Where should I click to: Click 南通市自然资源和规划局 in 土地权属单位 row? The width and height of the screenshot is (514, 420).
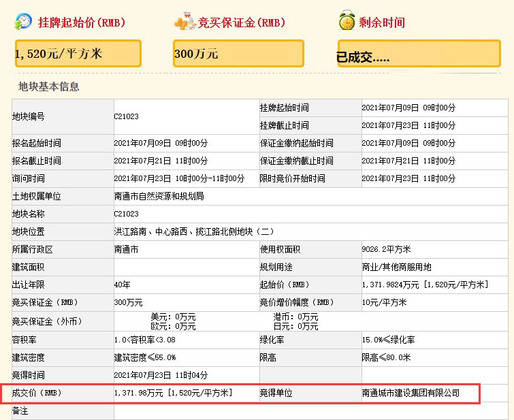click(159, 196)
